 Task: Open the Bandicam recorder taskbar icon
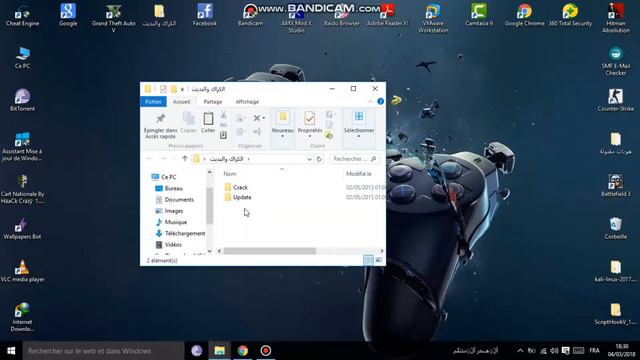coord(266,351)
